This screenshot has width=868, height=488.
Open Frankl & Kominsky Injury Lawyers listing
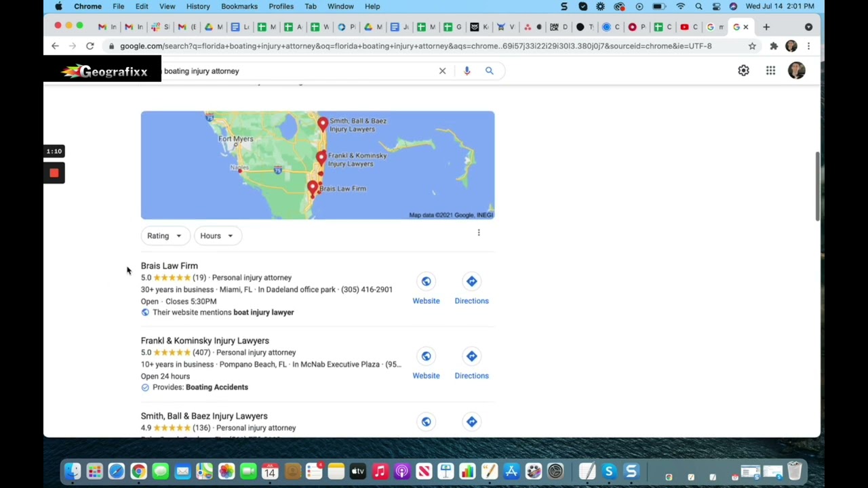coord(205,341)
